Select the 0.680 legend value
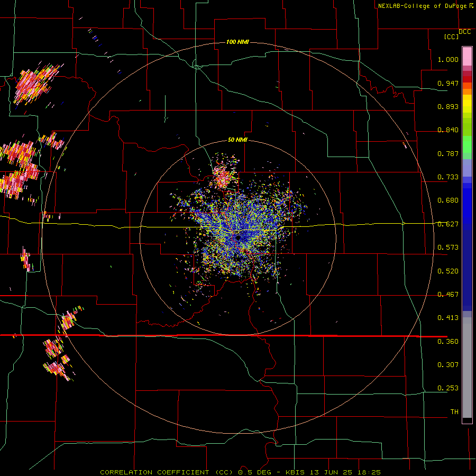476x476 pixels. tap(448, 200)
